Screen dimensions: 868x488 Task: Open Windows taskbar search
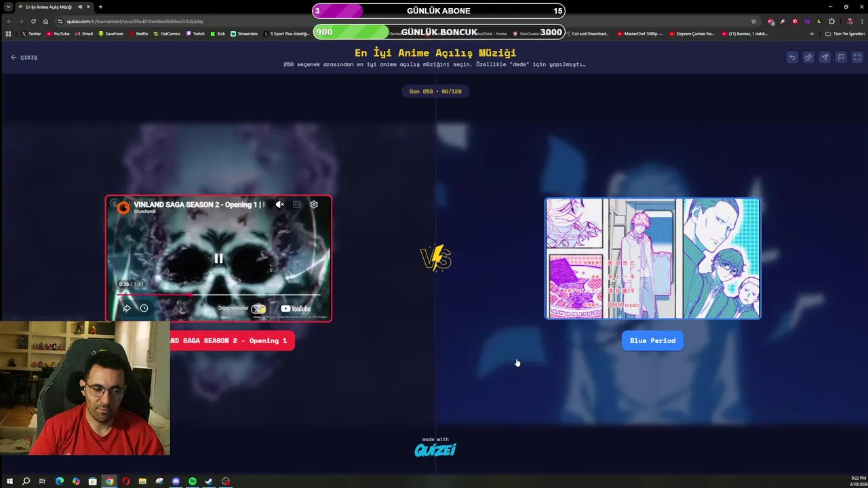(x=26, y=481)
